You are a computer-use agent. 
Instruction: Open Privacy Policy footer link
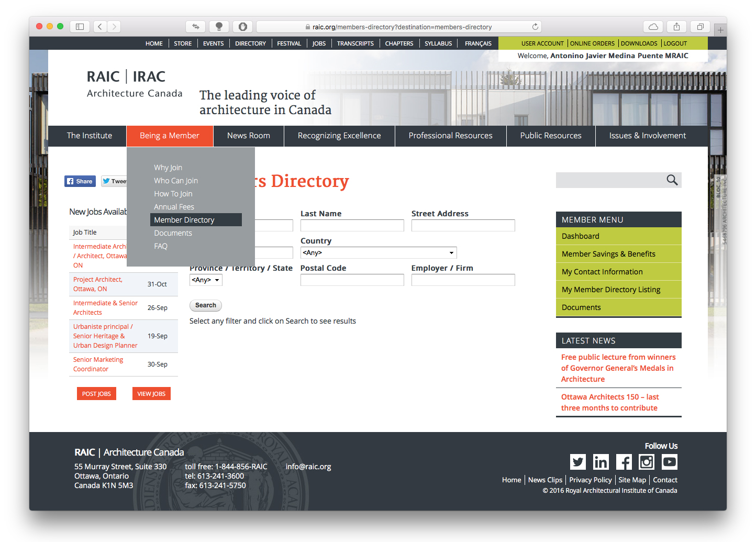591,480
